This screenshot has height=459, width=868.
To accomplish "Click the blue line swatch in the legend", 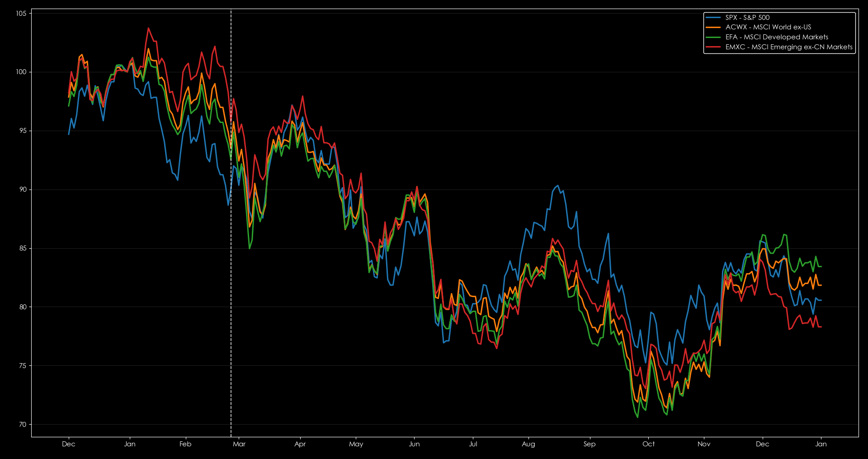I will click(x=713, y=18).
